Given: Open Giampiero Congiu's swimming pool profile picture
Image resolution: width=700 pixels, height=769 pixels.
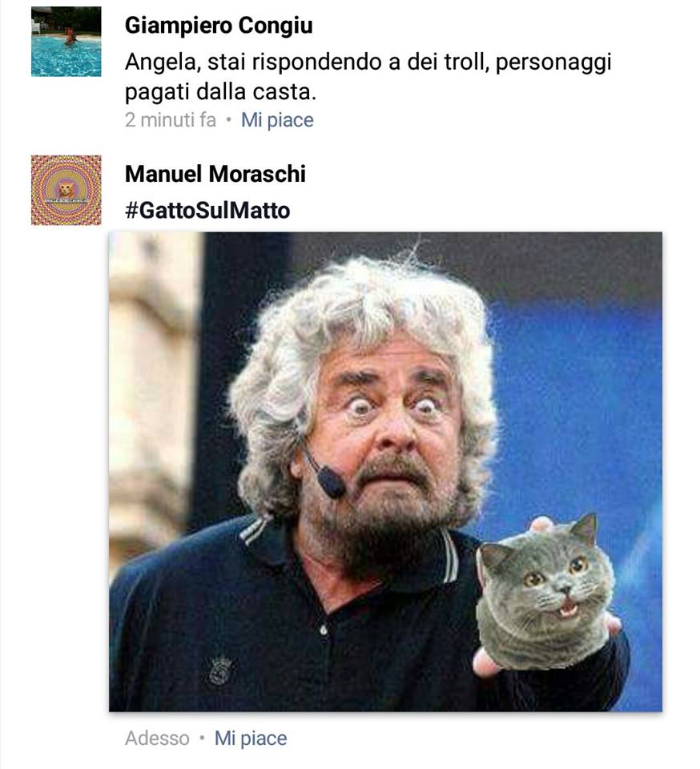Looking at the screenshot, I should click(66, 42).
